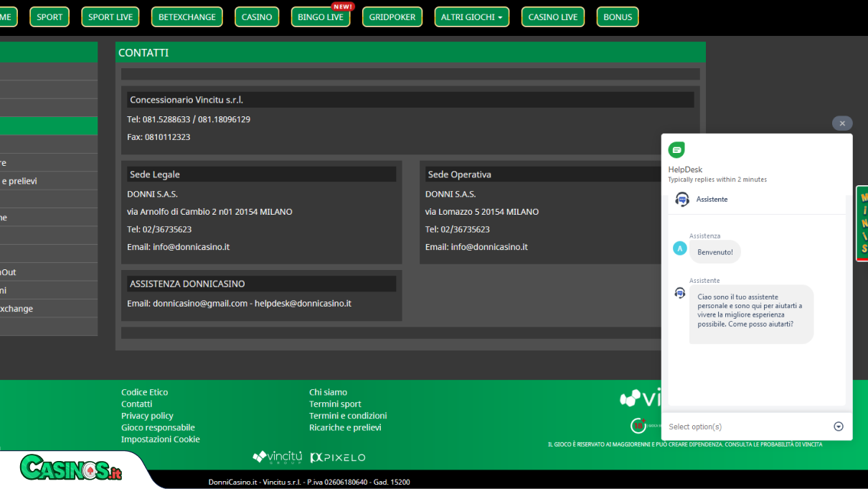Click the email helpdesk@donnicasino.it text
Screen dimensions: 868x489
[x=303, y=304]
